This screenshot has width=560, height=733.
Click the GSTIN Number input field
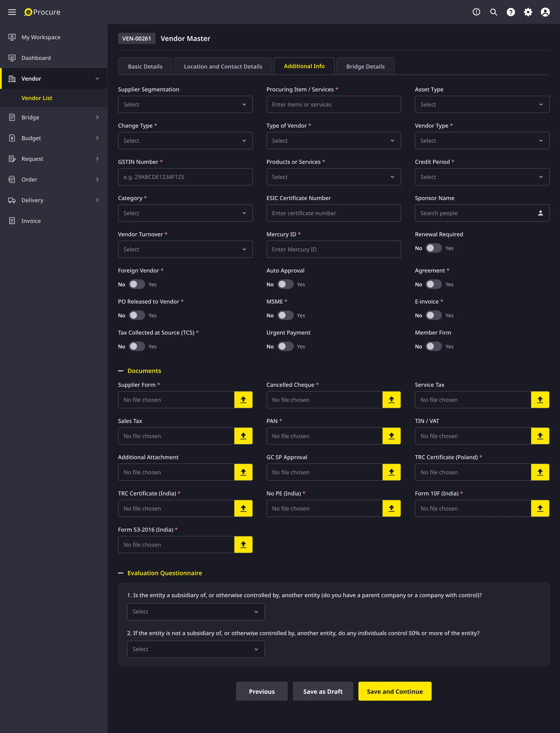[185, 177]
